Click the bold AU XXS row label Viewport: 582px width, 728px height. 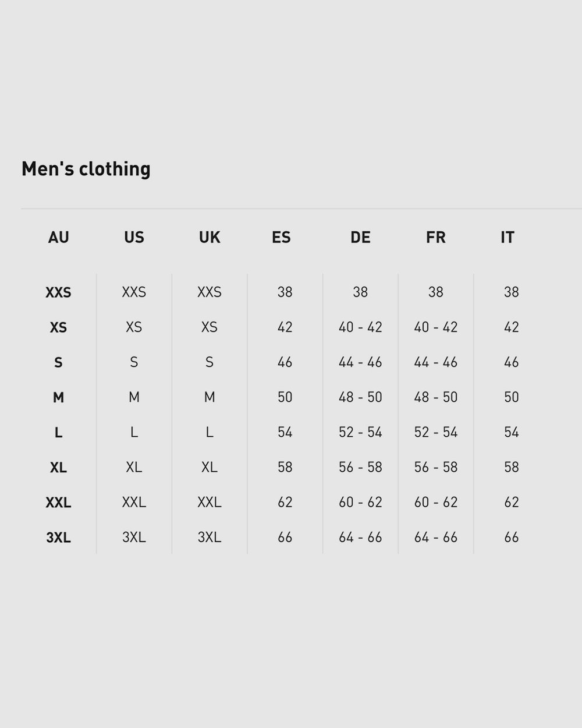click(58, 292)
